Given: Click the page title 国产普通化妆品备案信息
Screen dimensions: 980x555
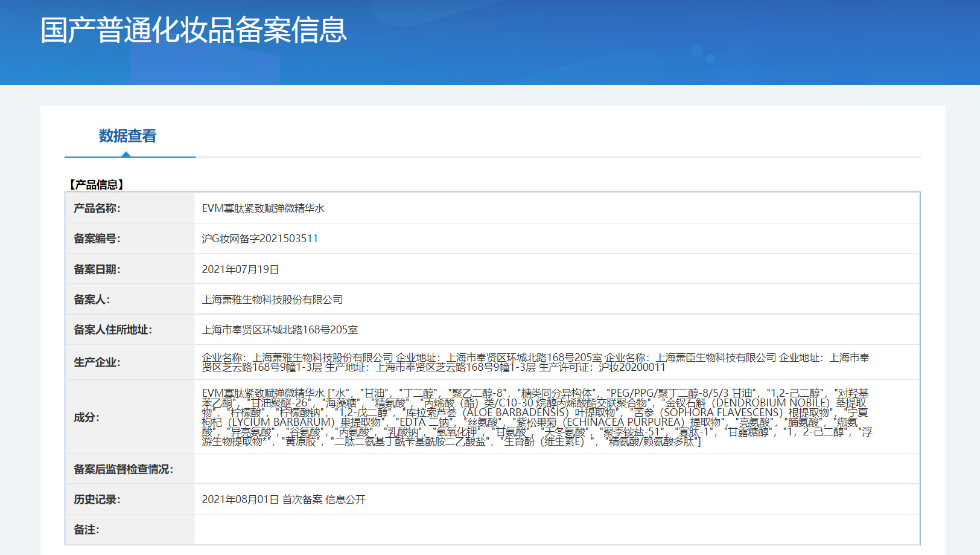Looking at the screenshot, I should [194, 30].
